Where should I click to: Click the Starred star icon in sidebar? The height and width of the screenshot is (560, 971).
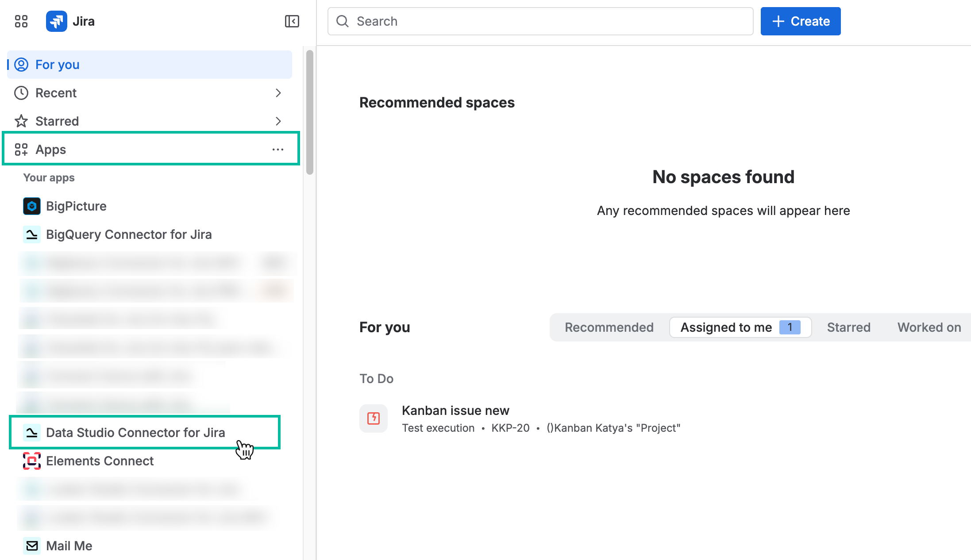pos(21,121)
